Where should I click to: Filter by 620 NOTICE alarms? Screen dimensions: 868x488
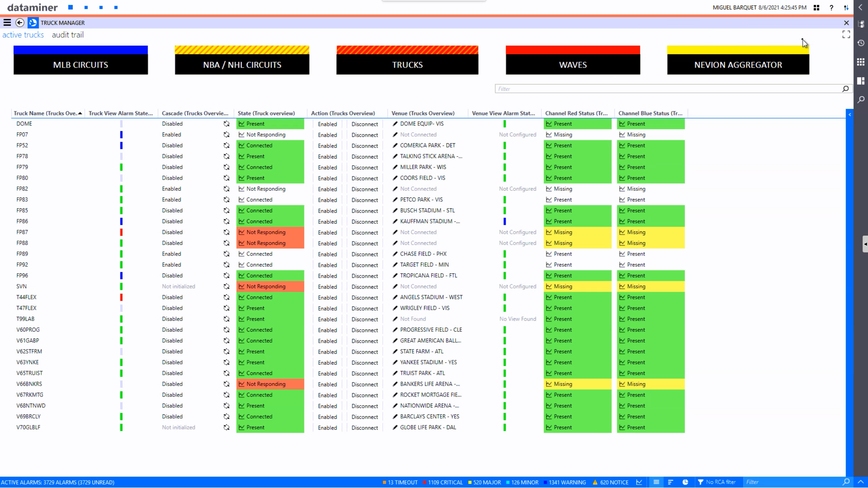click(611, 482)
